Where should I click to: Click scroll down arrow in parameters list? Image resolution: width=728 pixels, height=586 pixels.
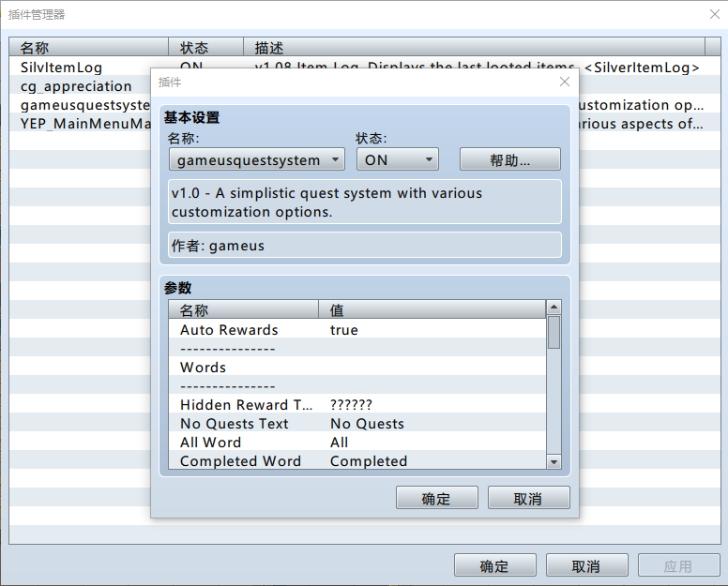pos(554,461)
